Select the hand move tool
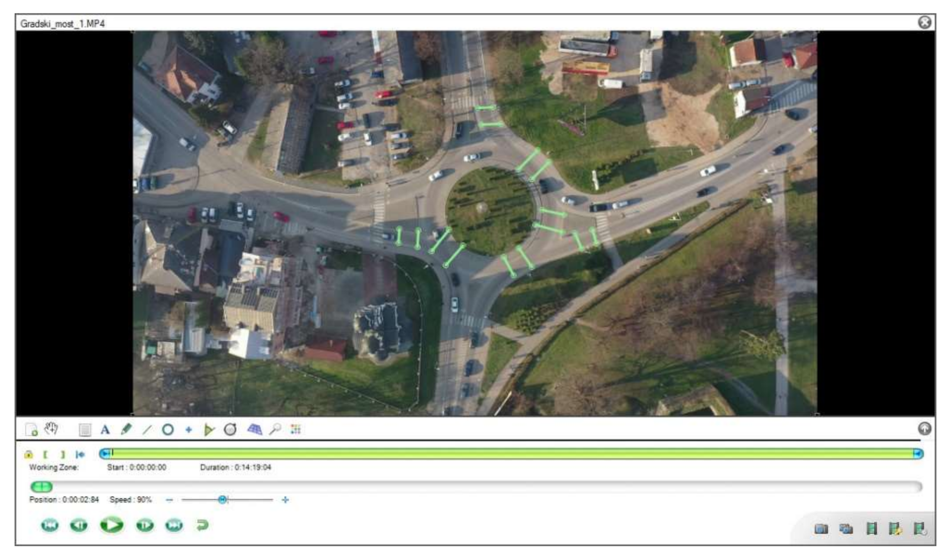This screenshot has width=952, height=560. point(51,429)
